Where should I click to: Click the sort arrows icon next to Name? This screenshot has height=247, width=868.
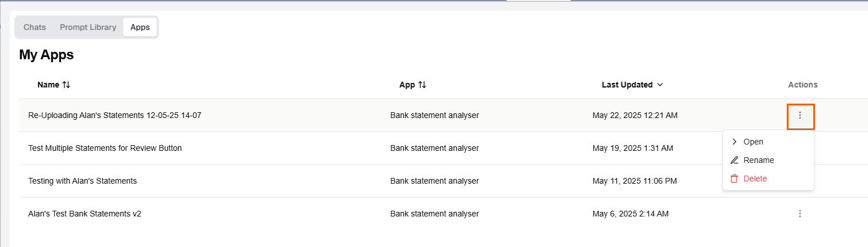(x=66, y=85)
